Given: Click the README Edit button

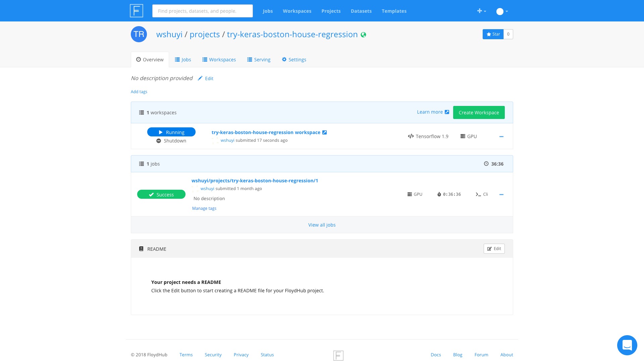Looking at the screenshot, I should 494,249.
